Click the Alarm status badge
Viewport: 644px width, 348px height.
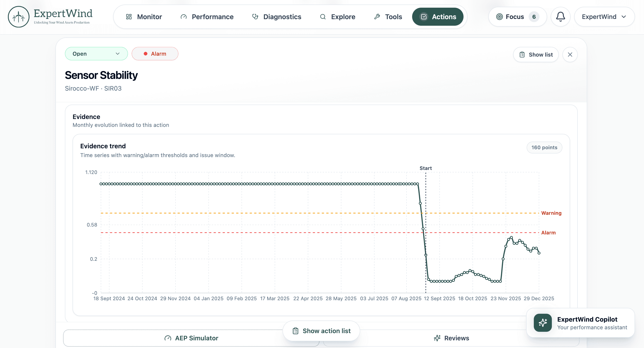pyautogui.click(x=155, y=54)
